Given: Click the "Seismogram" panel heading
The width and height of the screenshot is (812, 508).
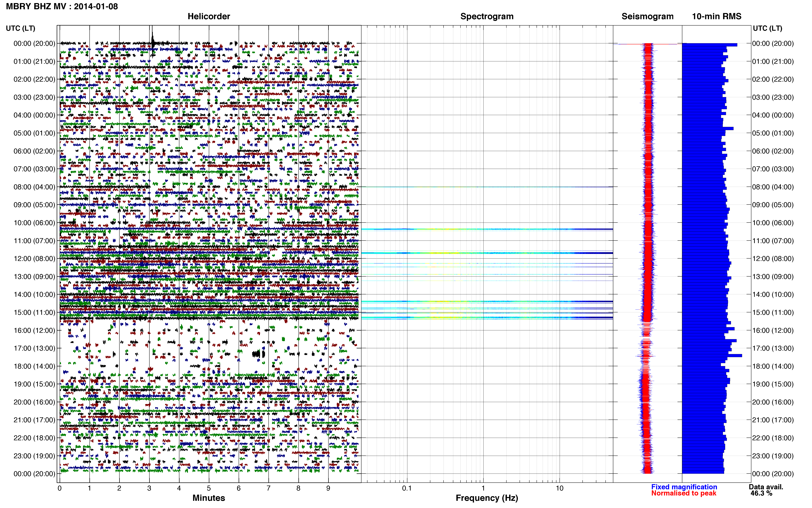Looking at the screenshot, I should point(647,16).
